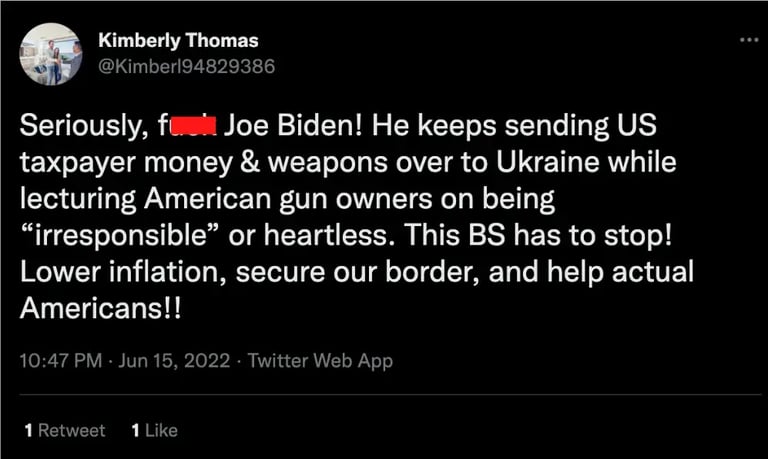Click the 10:47 PM timestamp
This screenshot has height=459, width=768.
click(57, 361)
